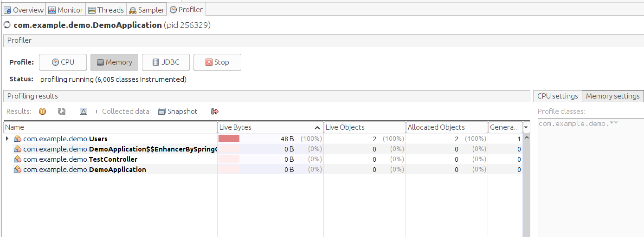Sort by Generations column header
This screenshot has height=237, width=644.
505,127
